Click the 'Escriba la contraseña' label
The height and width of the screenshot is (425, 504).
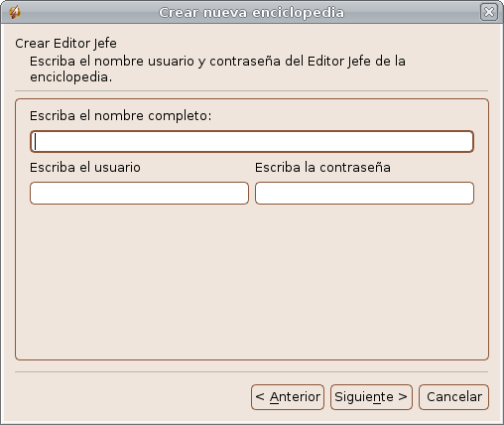point(322,167)
